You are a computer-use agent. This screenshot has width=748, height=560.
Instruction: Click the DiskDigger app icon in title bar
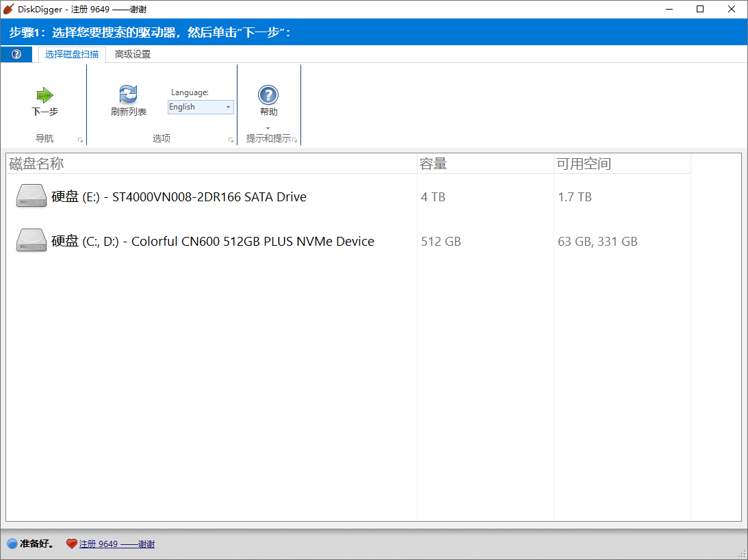coord(9,9)
